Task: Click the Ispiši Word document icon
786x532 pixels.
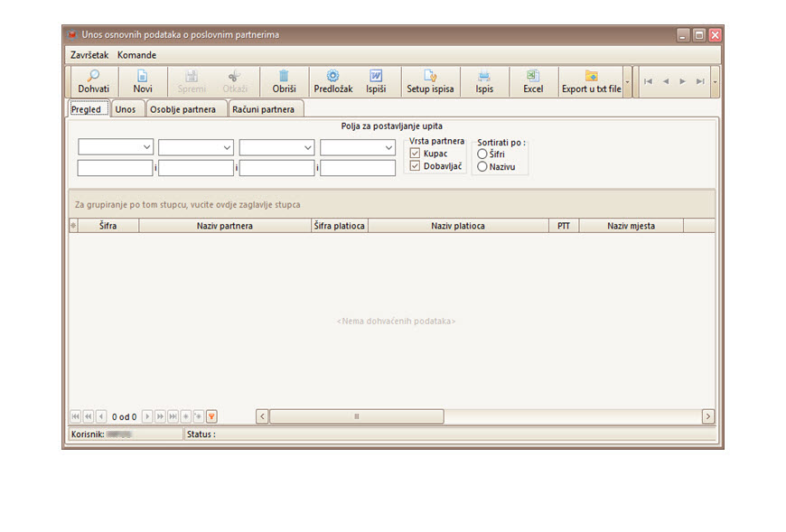Action: pos(376,76)
